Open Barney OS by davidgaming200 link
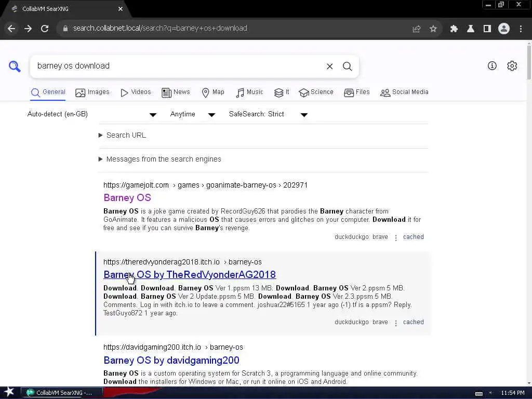Screen dimensions: 532x399 coord(171,361)
